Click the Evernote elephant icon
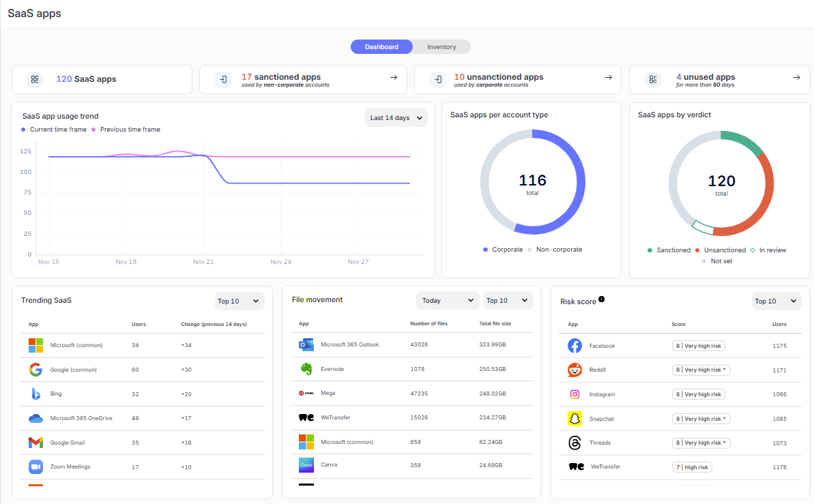The width and height of the screenshot is (814, 504). coord(306,369)
